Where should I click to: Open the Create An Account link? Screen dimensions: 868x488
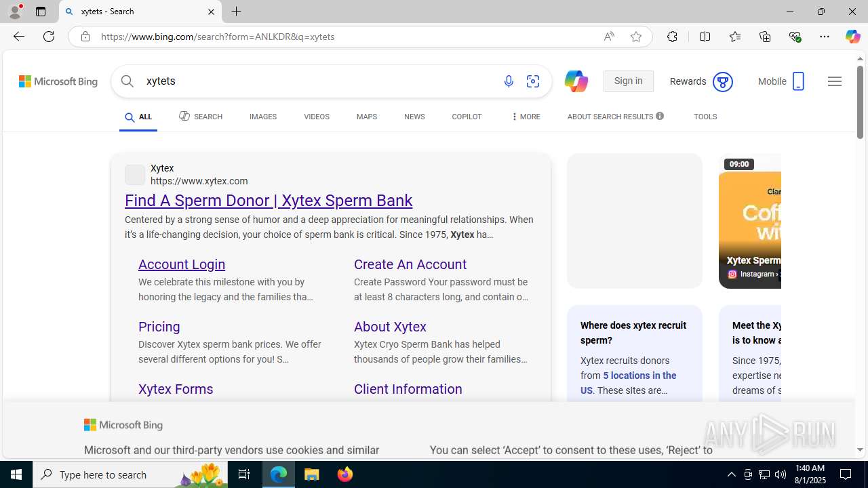[410, 264]
